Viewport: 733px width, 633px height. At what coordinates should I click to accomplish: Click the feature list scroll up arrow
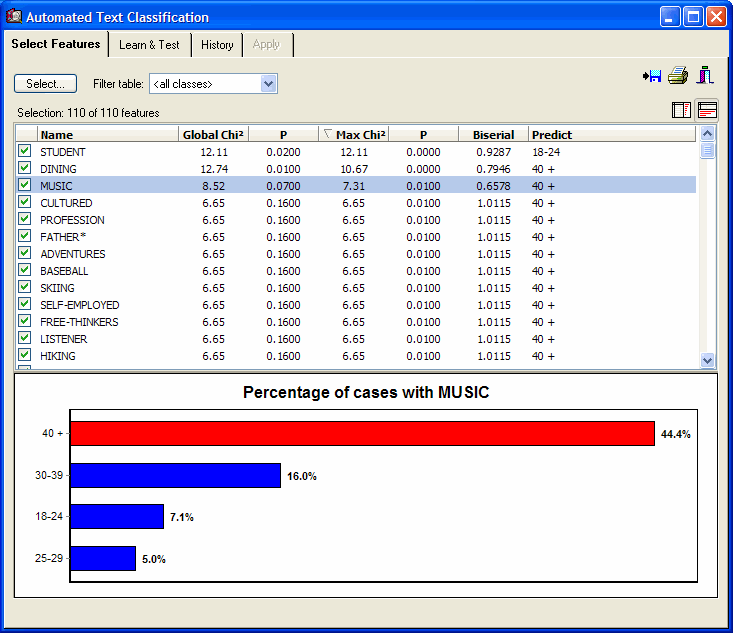708,134
